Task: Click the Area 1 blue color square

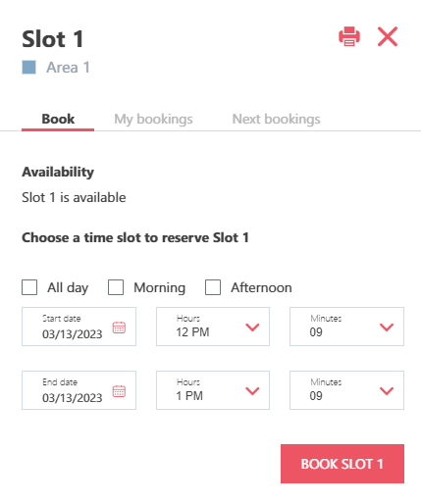Action: [28, 68]
